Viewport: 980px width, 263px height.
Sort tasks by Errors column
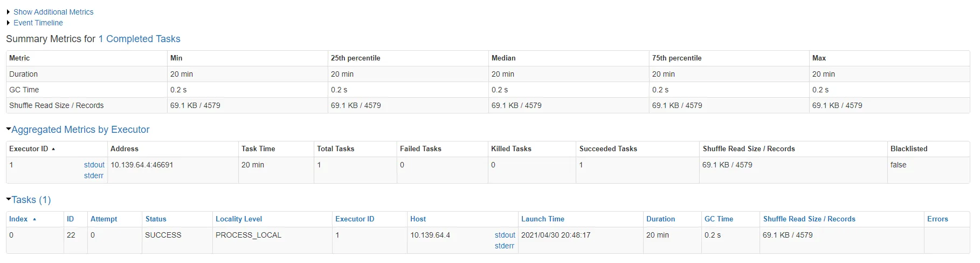(x=937, y=219)
